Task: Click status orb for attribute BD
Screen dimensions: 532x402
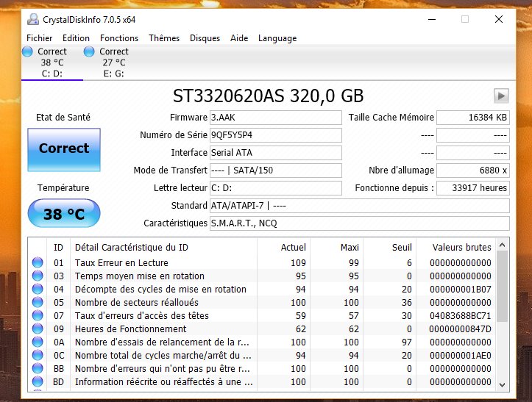Action: pos(38,381)
